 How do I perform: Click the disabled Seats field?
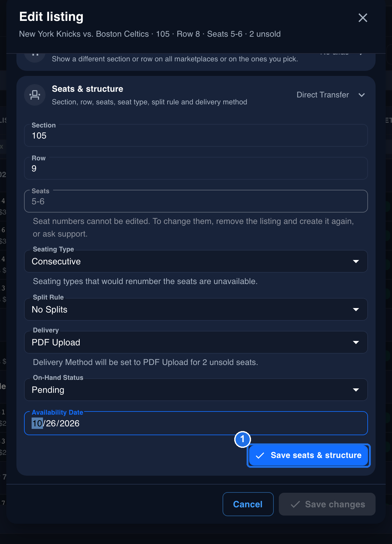(x=196, y=201)
